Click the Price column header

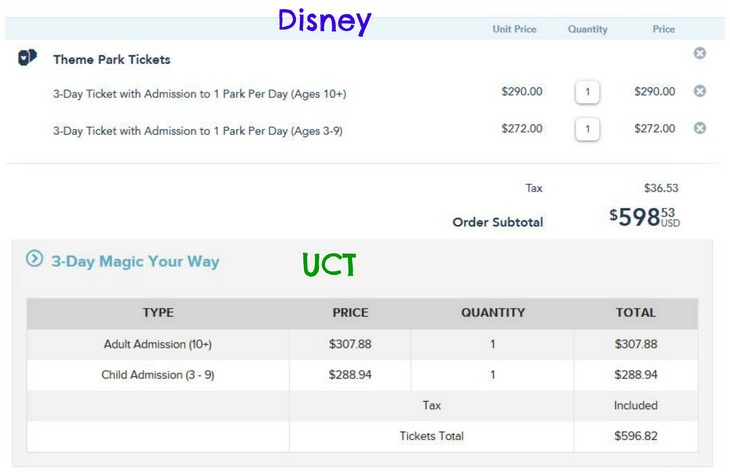click(663, 29)
